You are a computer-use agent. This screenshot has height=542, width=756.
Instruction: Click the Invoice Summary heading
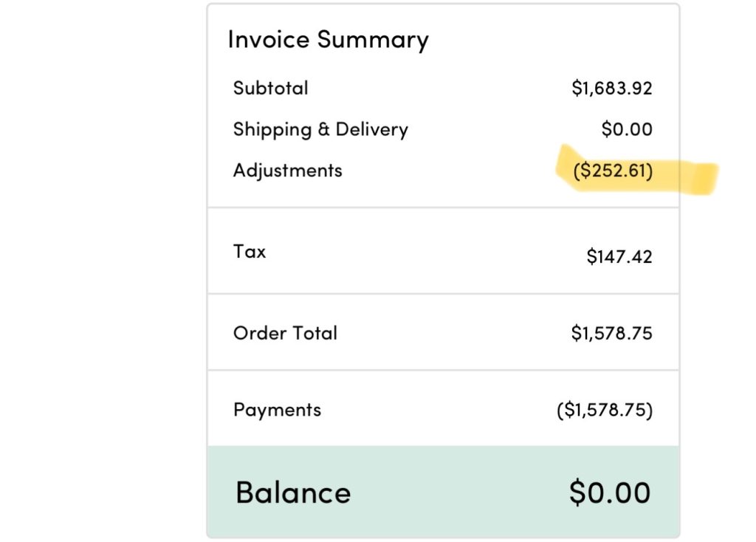click(328, 40)
